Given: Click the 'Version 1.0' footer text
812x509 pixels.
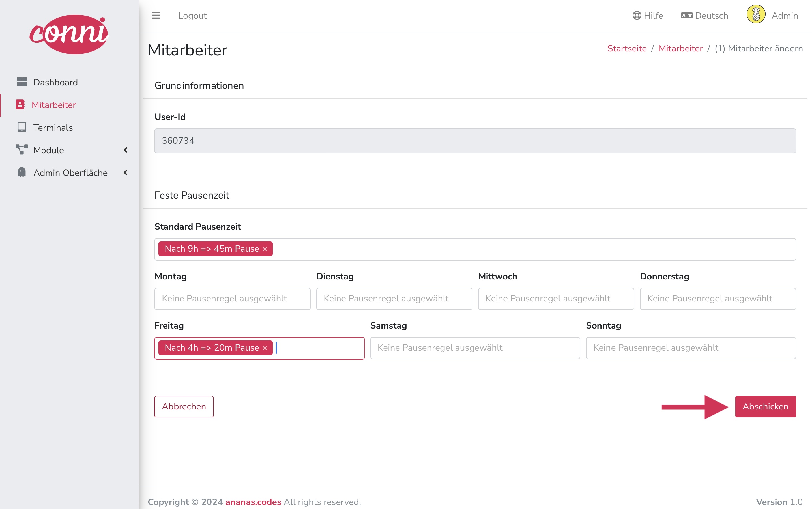Looking at the screenshot, I should (779, 502).
